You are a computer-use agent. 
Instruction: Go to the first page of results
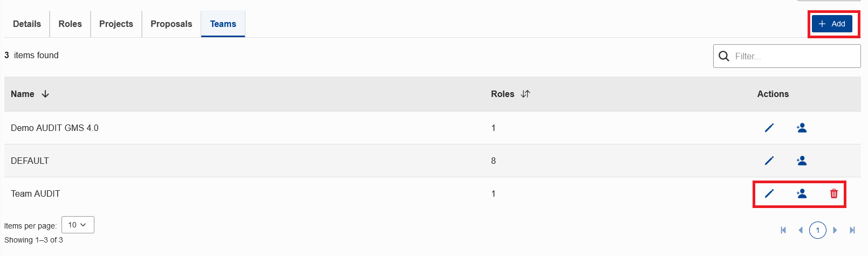pyautogui.click(x=783, y=230)
